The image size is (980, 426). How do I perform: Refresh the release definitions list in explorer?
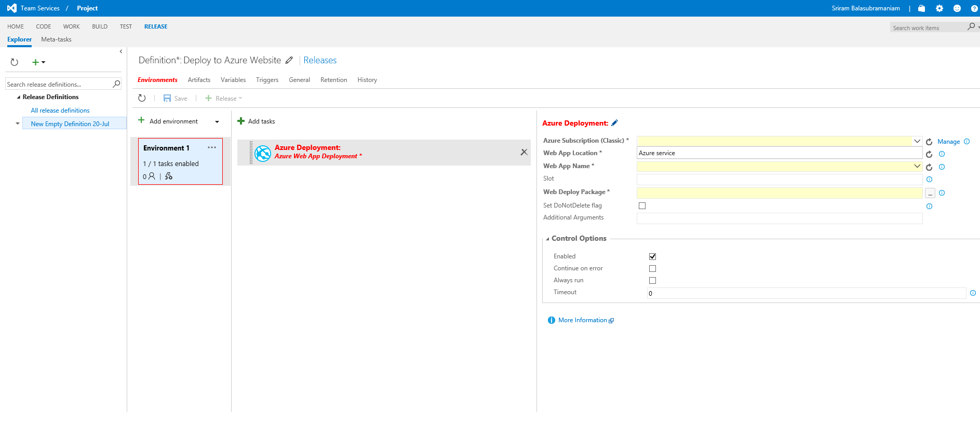[15, 62]
